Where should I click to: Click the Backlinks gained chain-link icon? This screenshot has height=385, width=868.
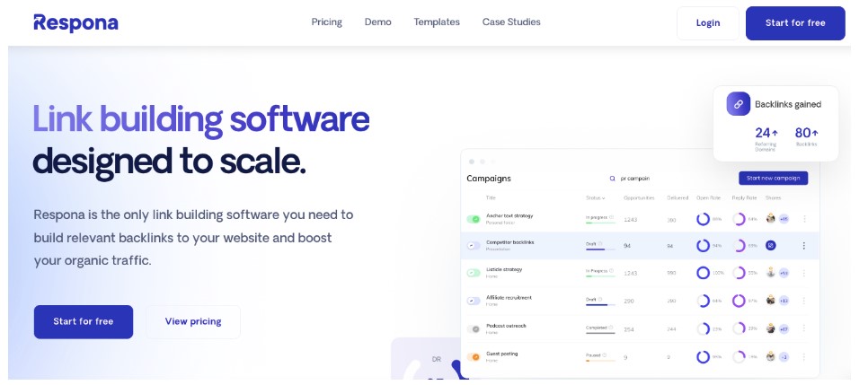[x=738, y=104]
